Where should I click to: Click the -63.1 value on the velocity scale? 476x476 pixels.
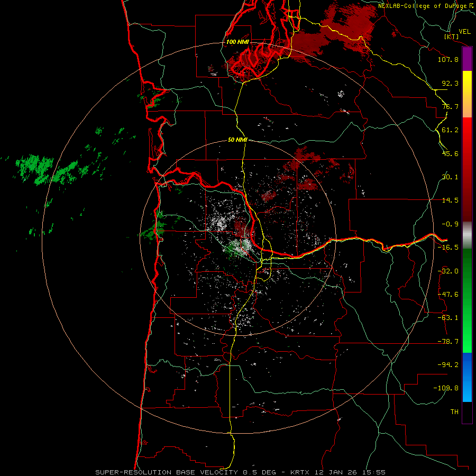(x=448, y=318)
